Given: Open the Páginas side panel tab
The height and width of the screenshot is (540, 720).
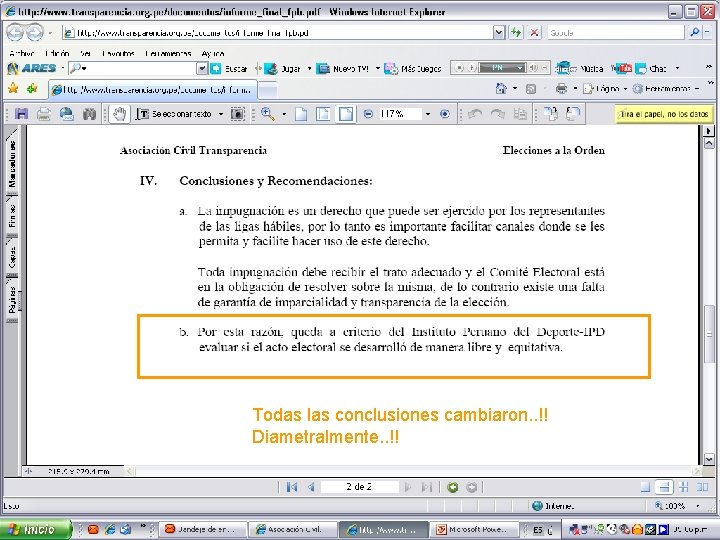Looking at the screenshot, I should click(12, 298).
